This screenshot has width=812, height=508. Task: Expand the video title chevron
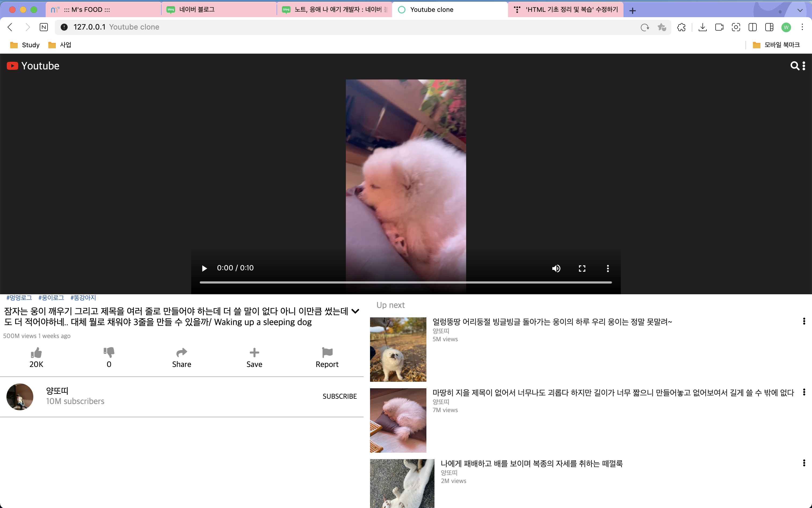coord(355,311)
